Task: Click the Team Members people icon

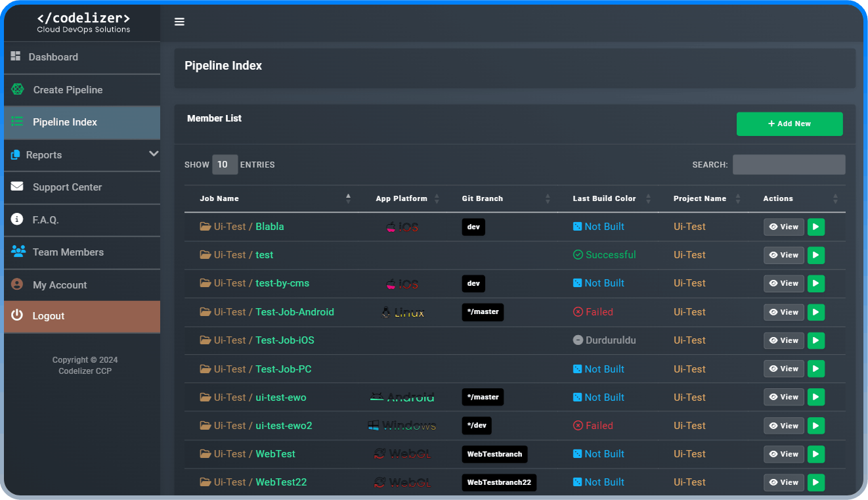Action: pyautogui.click(x=18, y=252)
